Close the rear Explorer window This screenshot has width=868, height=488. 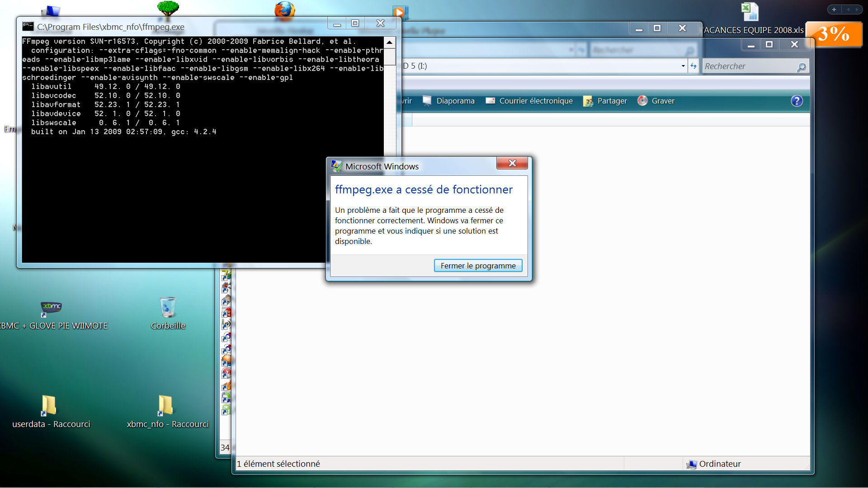(x=683, y=28)
